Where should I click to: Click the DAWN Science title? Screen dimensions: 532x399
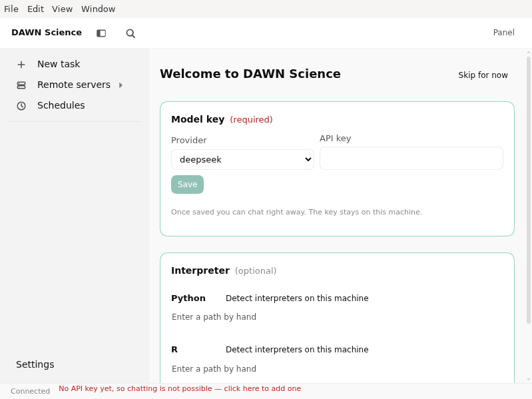(x=47, y=32)
